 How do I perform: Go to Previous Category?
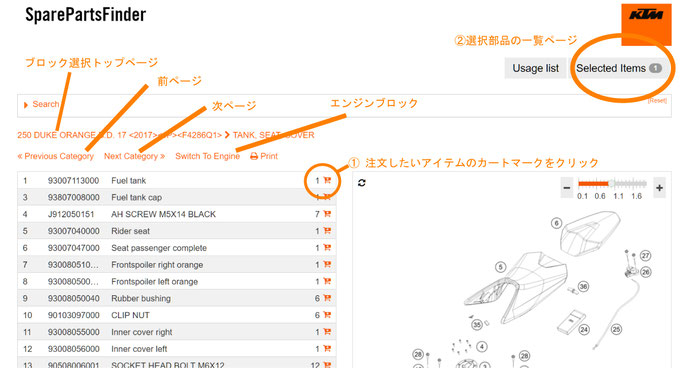coord(55,156)
